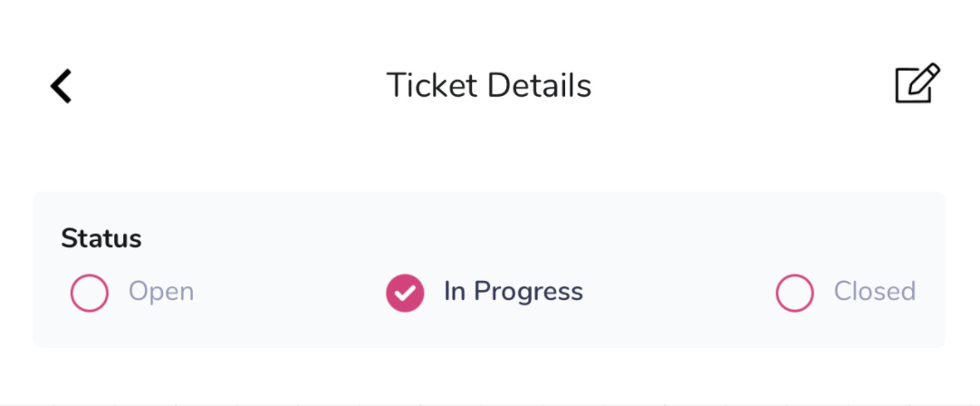Click the Ticket Details page title

pos(489,86)
